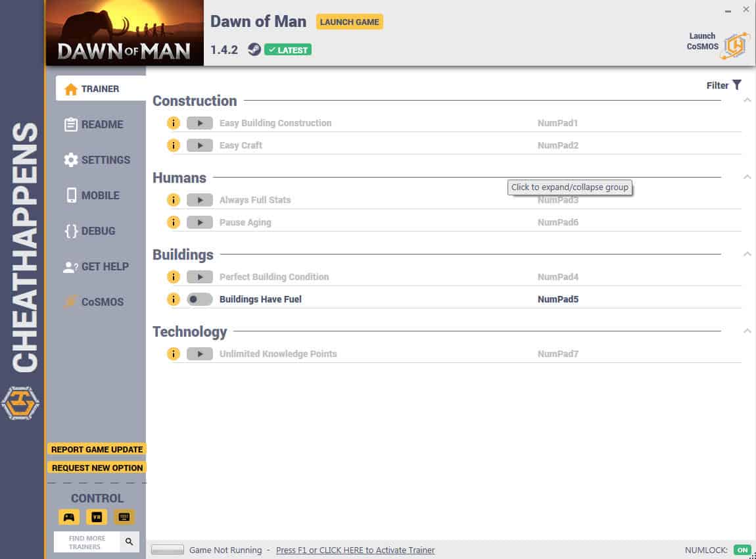The image size is (756, 559).
Task: Open the info icon beside Pause Aging
Action: (x=173, y=222)
